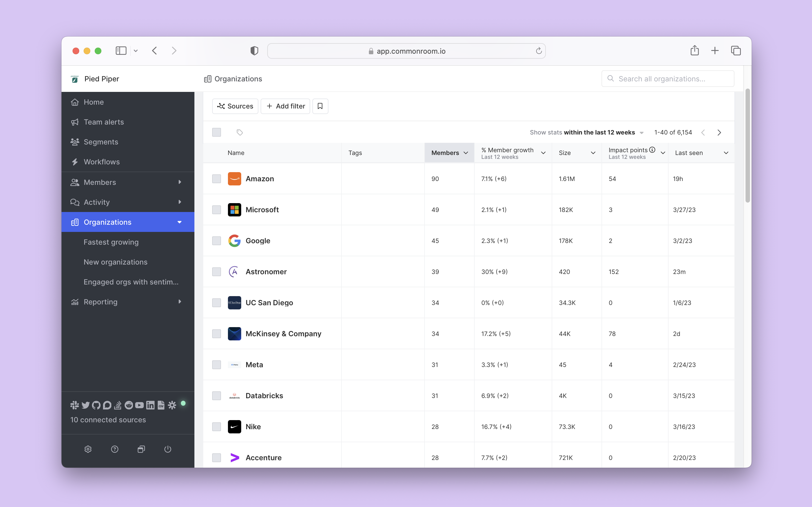
Task: Click the Impact points info icon
Action: tap(652, 150)
